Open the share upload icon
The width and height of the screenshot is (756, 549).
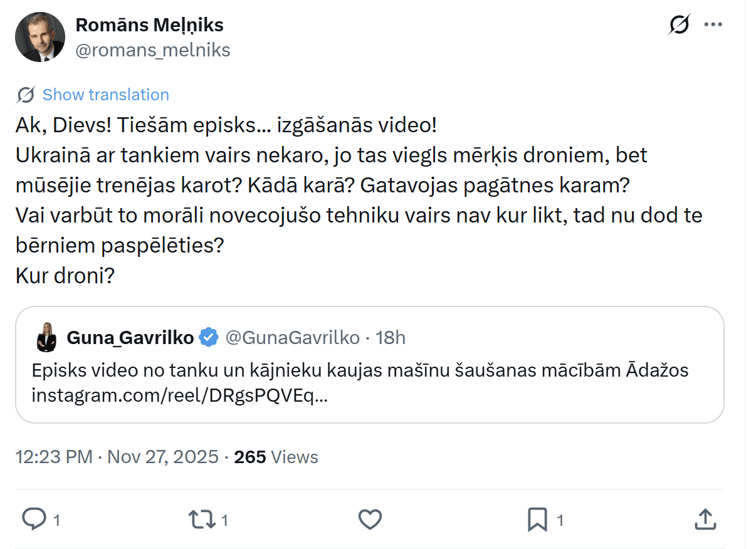[705, 519]
